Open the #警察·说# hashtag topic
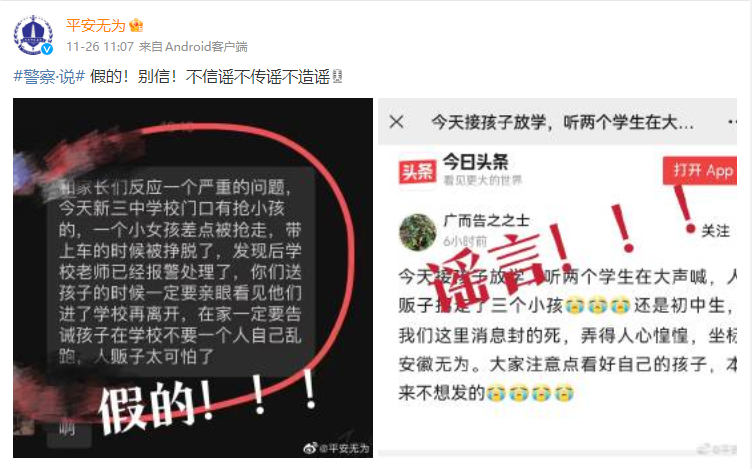This screenshot has height=469, width=752. (49, 76)
